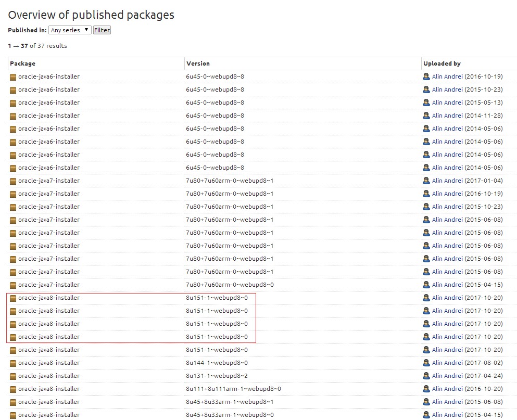Image resolution: width=517 pixels, height=420 pixels.
Task: Click uploader avatar icon in java7 2015-10-23 row
Action: pyautogui.click(x=426, y=207)
